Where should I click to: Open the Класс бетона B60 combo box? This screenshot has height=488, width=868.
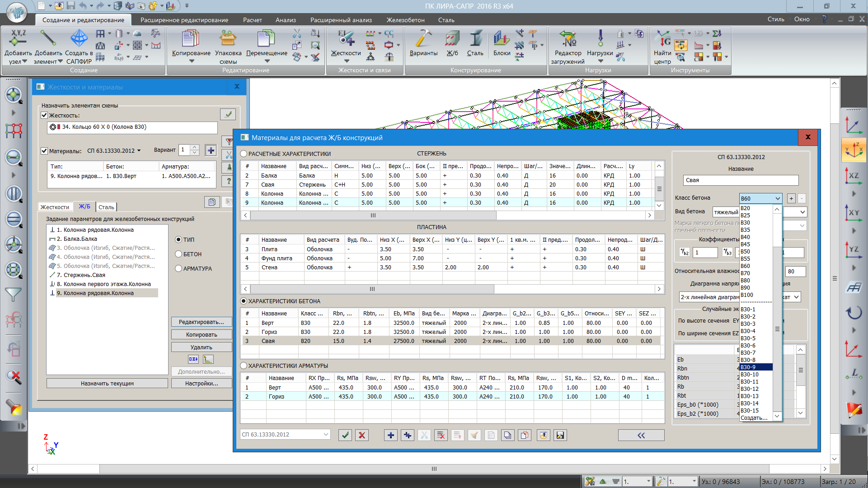(x=760, y=198)
